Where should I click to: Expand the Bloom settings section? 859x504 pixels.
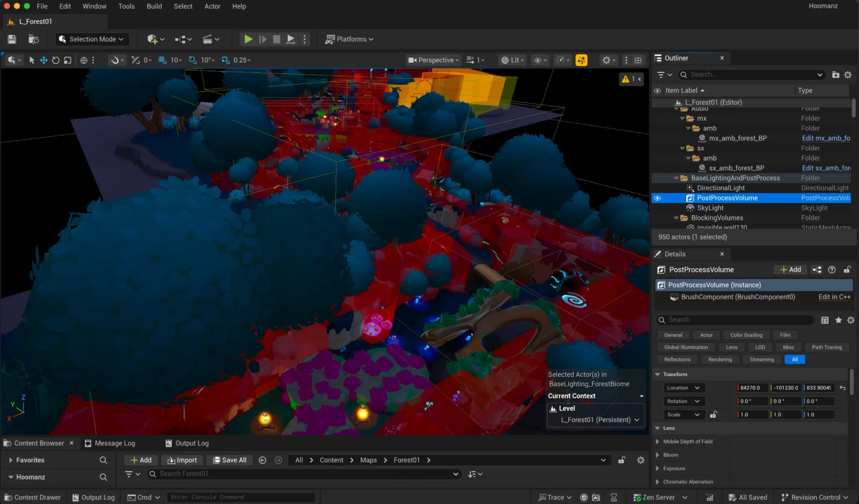[x=657, y=455]
